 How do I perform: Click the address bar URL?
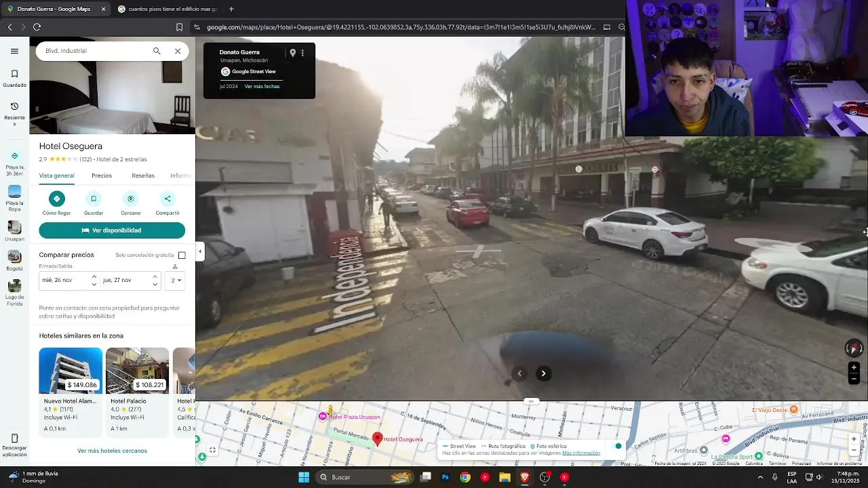pos(401,27)
